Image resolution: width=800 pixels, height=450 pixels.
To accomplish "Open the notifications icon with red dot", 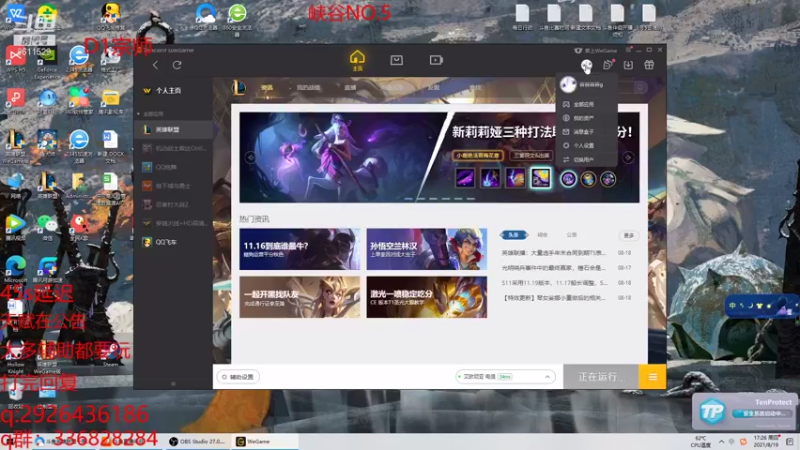I will coord(608,65).
